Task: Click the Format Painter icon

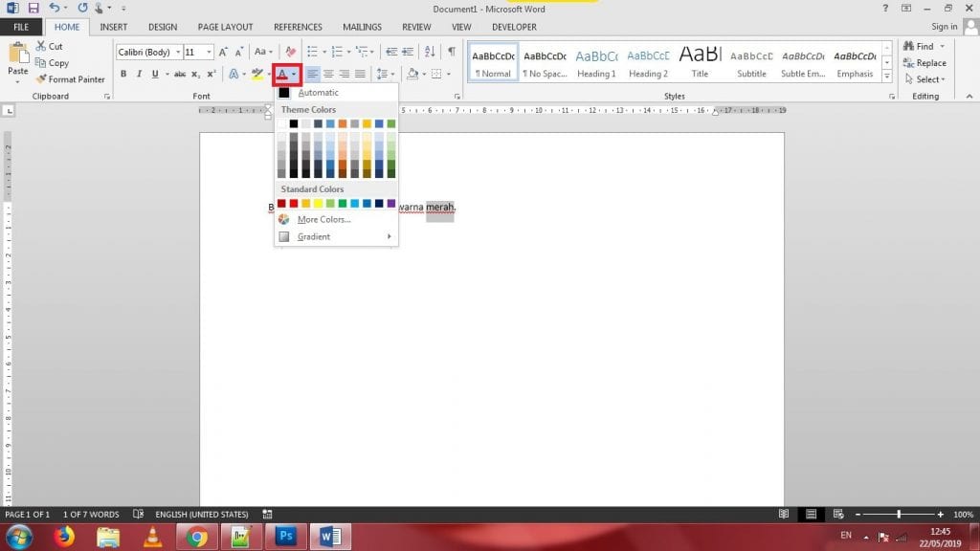Action: click(42, 79)
